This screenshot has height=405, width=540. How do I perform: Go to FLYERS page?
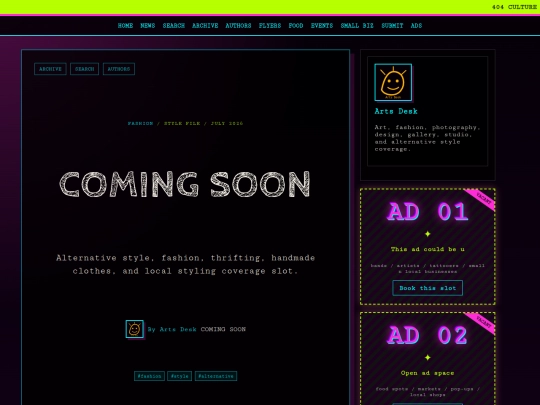[x=270, y=25]
